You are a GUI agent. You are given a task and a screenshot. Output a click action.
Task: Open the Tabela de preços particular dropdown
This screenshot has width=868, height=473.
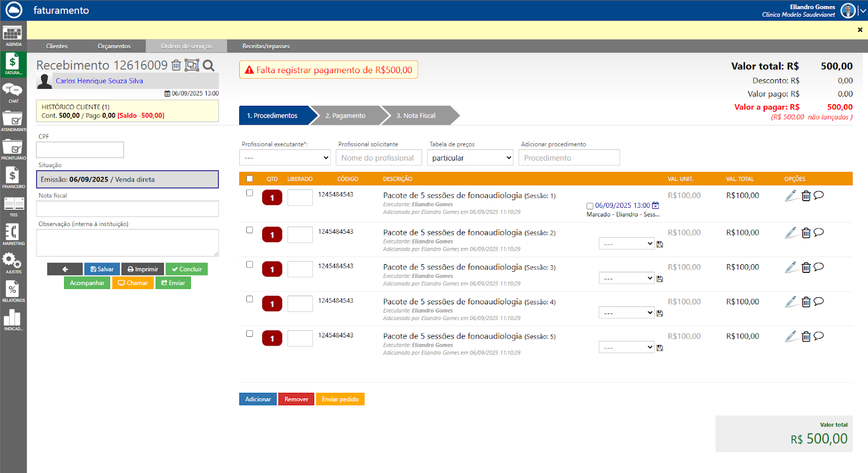470,158
